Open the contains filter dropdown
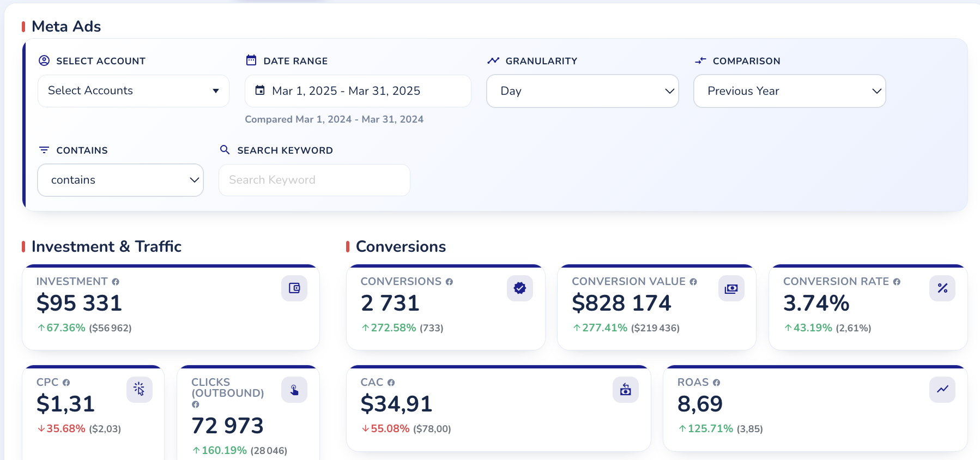This screenshot has width=980, height=460. 120,180
